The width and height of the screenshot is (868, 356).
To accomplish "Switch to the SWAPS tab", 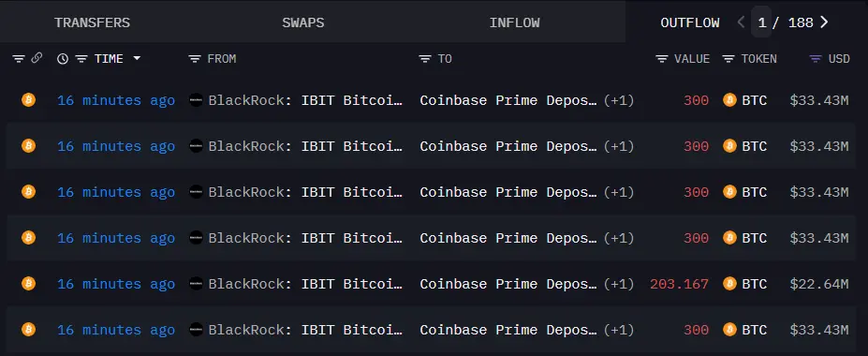I will click(x=302, y=22).
